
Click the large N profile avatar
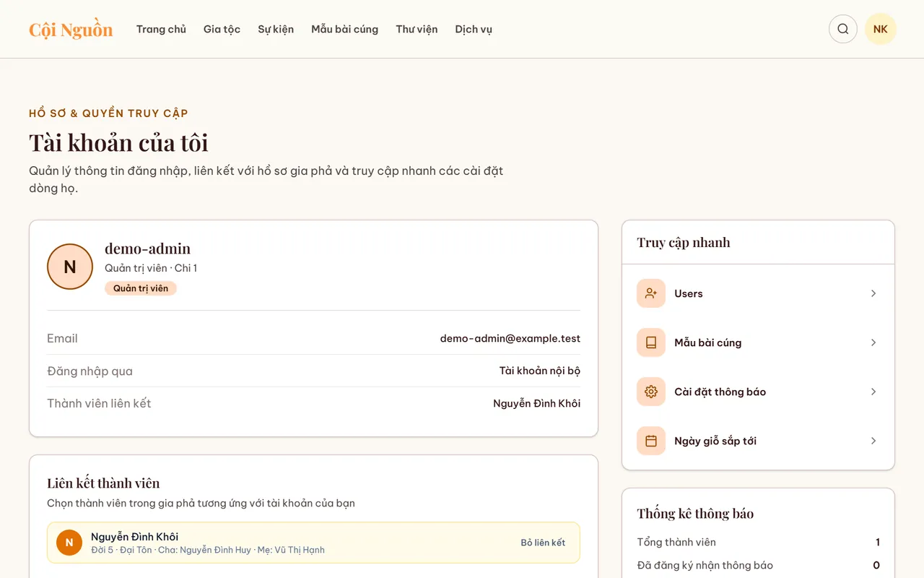[x=70, y=267]
